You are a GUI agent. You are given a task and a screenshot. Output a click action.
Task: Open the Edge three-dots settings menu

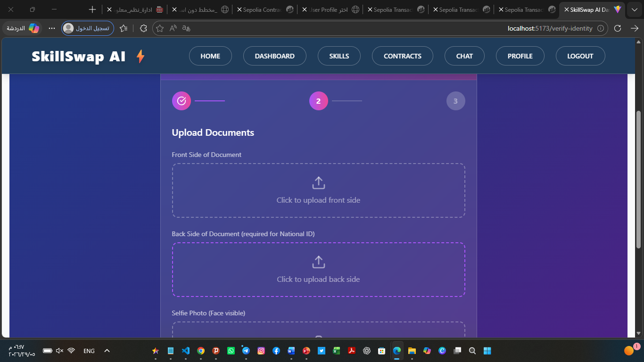[x=52, y=28]
